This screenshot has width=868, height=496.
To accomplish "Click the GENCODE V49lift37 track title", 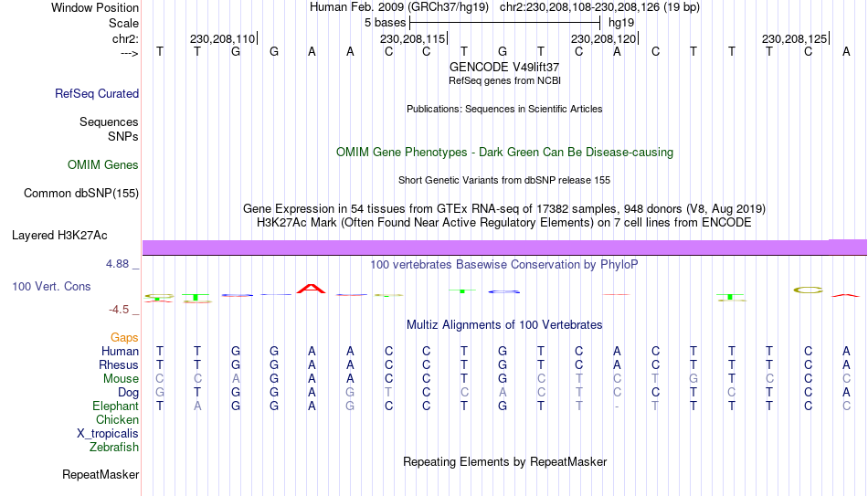I will [x=504, y=67].
